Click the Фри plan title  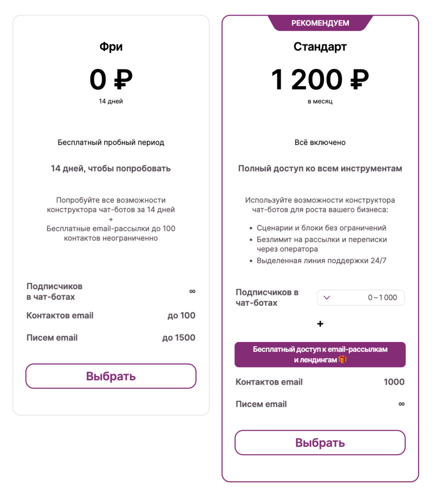click(x=111, y=47)
